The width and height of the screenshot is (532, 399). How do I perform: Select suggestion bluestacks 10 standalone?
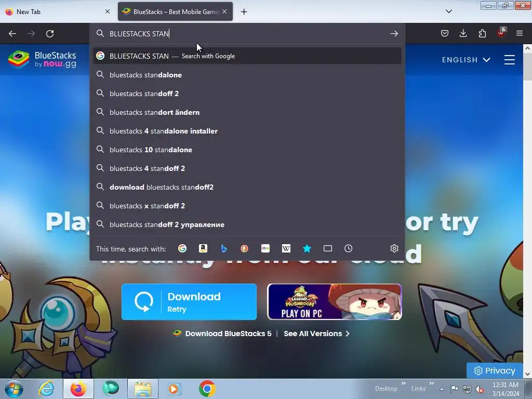coord(247,150)
